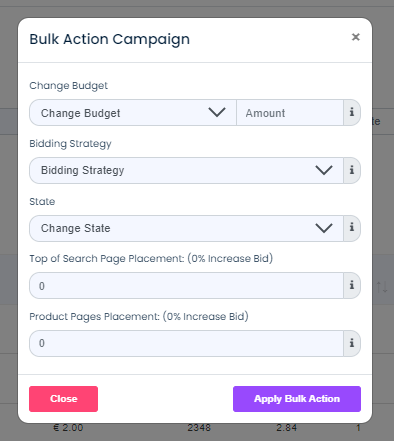Image resolution: width=394 pixels, height=441 pixels.
Task: Click info icon for Top of Search placement
Action: [352, 285]
